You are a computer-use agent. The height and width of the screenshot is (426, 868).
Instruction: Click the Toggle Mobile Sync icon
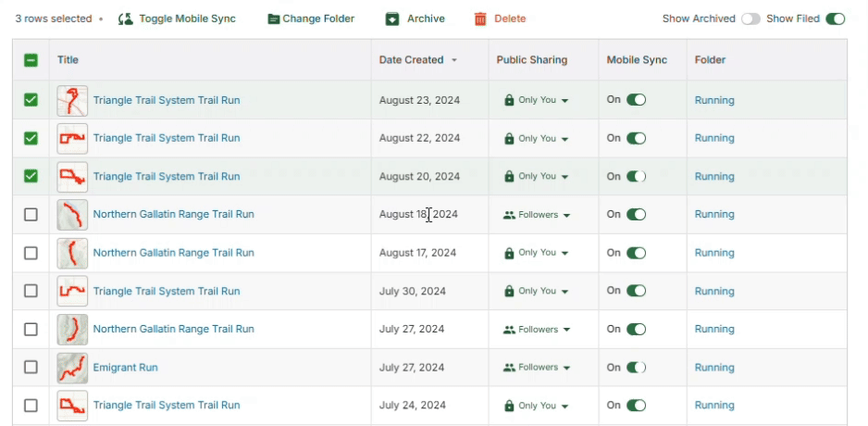tap(126, 19)
